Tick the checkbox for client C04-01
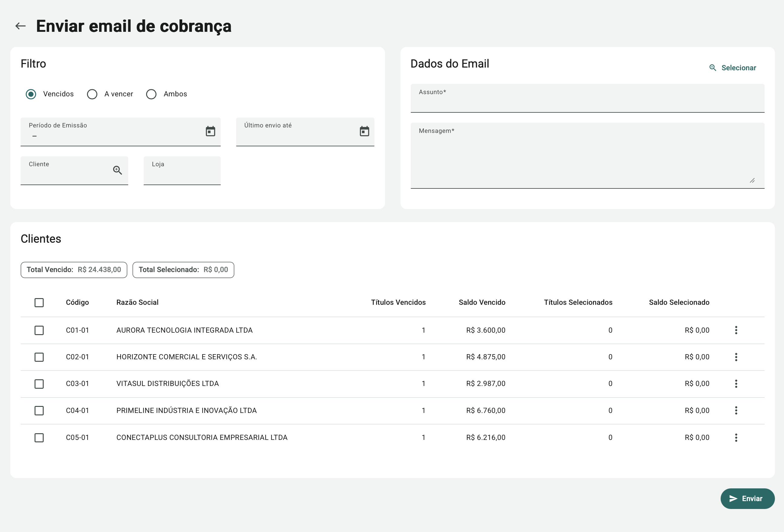 coord(39,411)
